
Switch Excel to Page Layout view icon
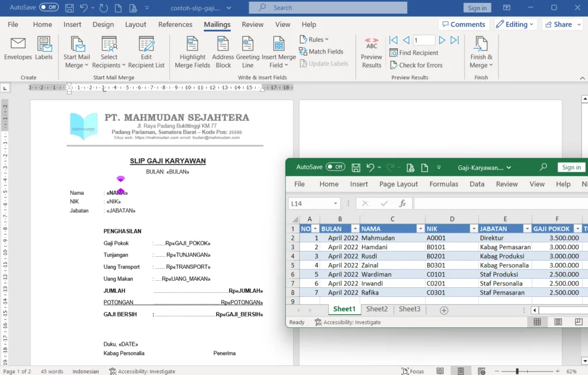558,322
